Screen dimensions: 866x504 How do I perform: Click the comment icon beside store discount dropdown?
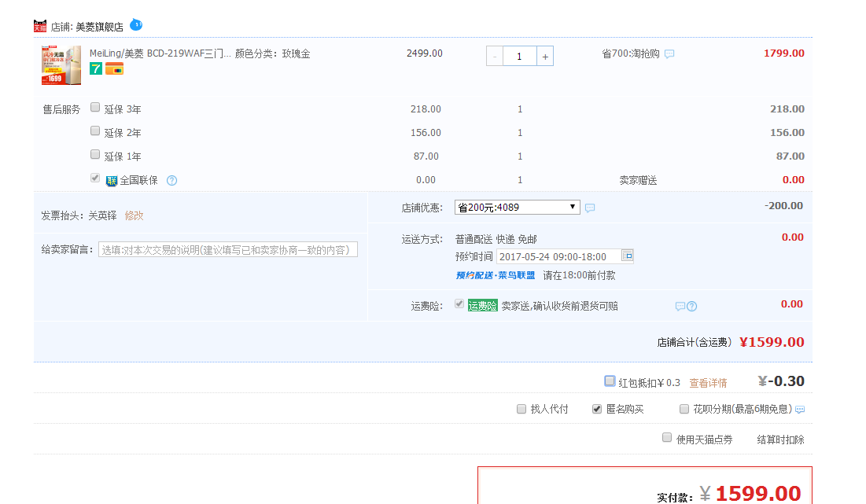click(590, 208)
